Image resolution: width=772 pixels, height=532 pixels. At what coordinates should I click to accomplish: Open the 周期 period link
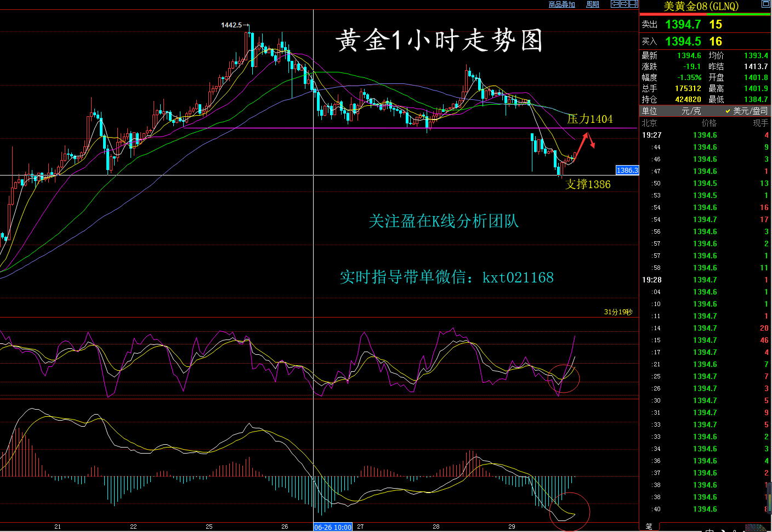593,4
